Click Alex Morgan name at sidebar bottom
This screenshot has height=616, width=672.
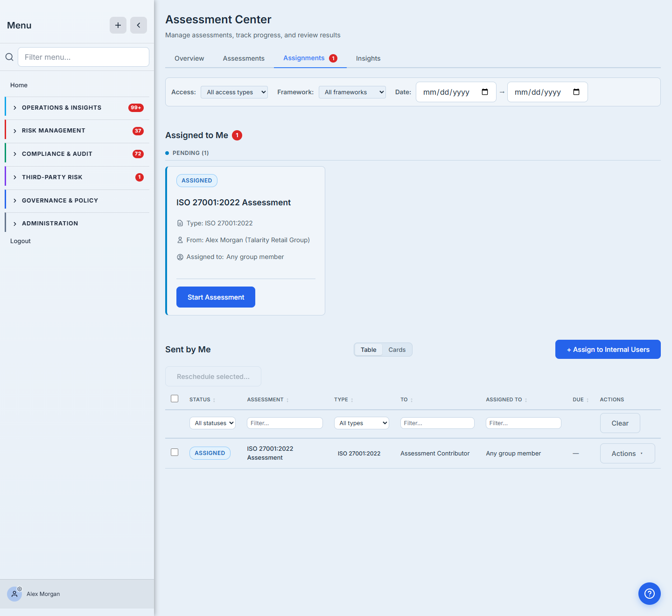coord(43,594)
